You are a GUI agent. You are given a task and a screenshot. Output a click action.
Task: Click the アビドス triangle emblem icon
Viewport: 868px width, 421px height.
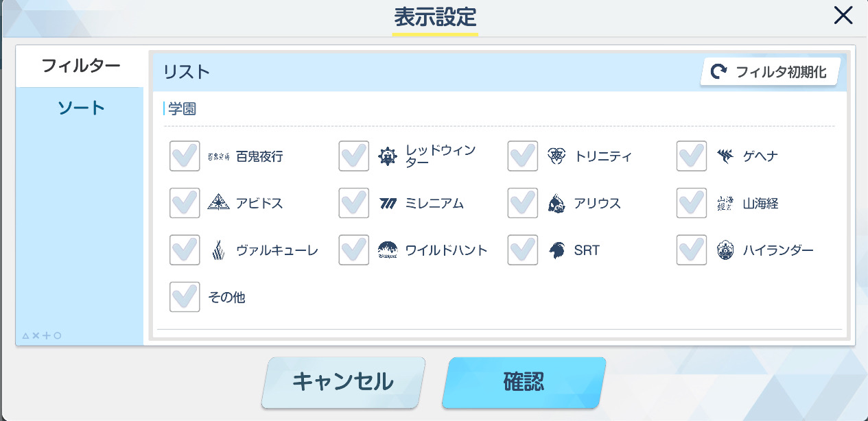[x=219, y=204]
